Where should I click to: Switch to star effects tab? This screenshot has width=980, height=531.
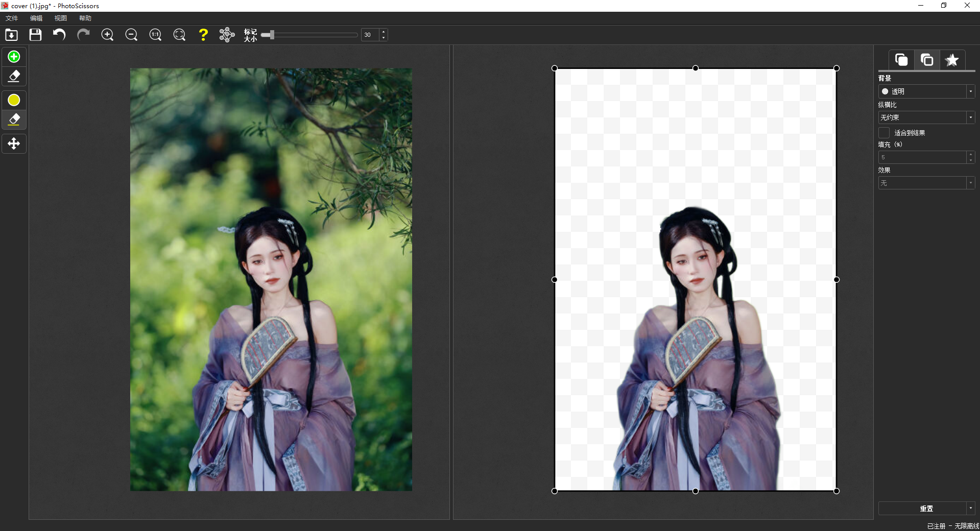[952, 60]
